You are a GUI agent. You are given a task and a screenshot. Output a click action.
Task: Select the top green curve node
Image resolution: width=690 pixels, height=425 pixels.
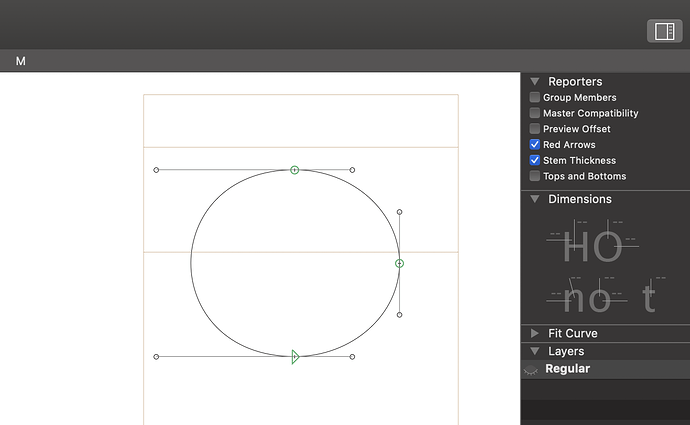(295, 170)
